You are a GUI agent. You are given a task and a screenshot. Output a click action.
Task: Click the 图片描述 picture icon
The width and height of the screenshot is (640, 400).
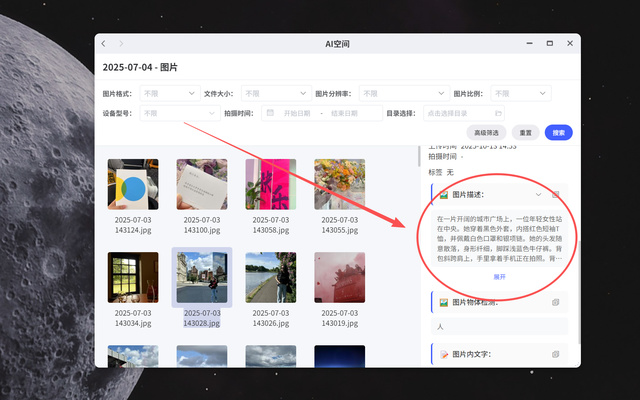pos(444,195)
